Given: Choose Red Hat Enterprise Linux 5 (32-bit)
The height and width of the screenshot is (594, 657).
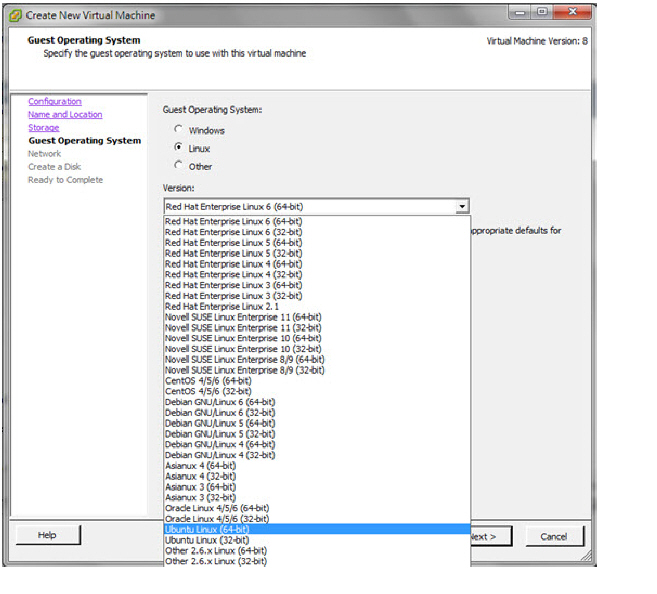Looking at the screenshot, I should [x=317, y=253].
